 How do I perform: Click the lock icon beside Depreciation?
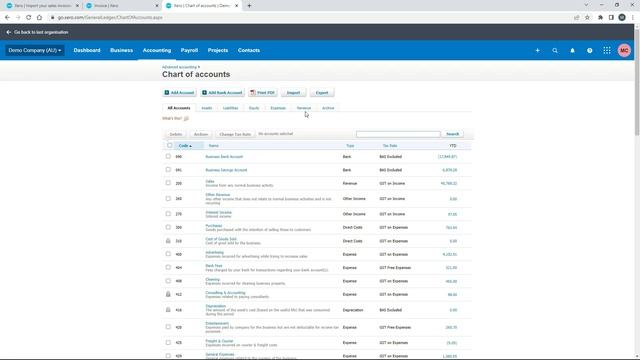168,310
